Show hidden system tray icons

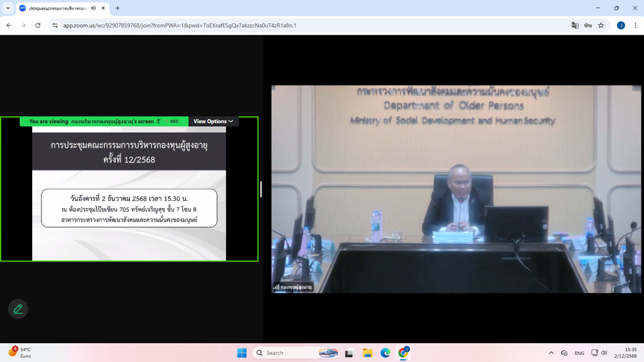[551, 353]
